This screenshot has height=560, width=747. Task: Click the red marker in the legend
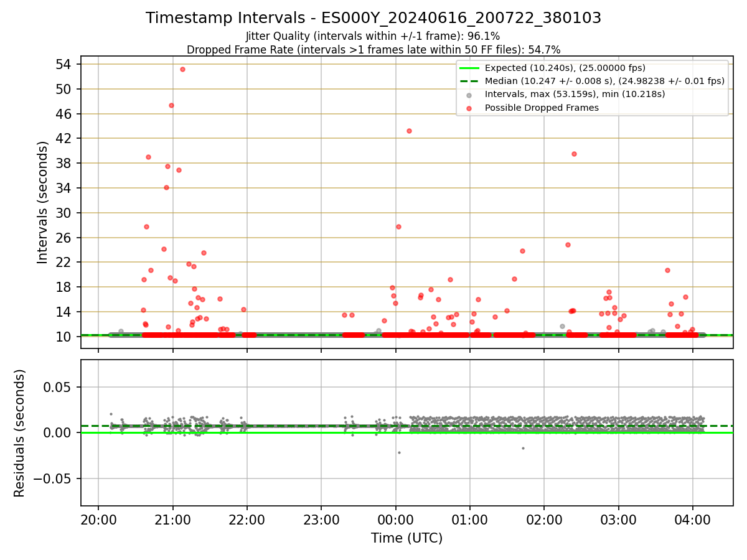[469, 108]
